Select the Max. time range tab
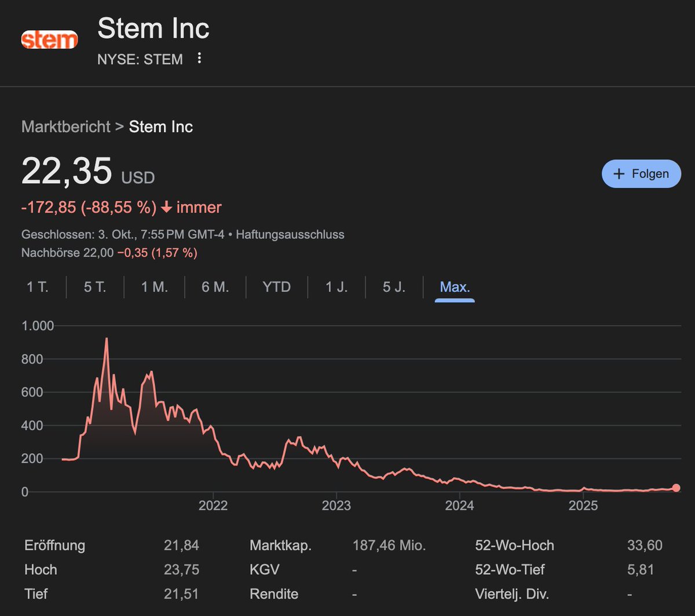Image resolution: width=695 pixels, height=616 pixels. click(x=455, y=287)
